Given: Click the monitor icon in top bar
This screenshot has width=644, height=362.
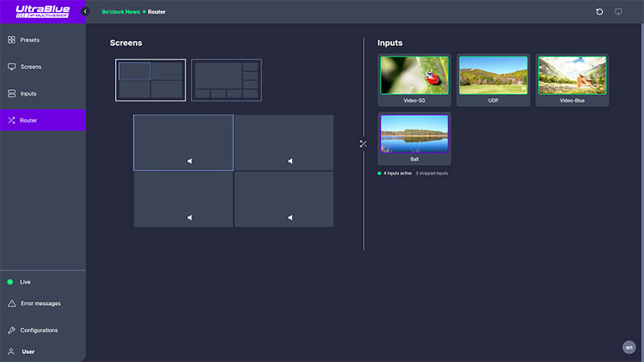Looking at the screenshot, I should (618, 12).
